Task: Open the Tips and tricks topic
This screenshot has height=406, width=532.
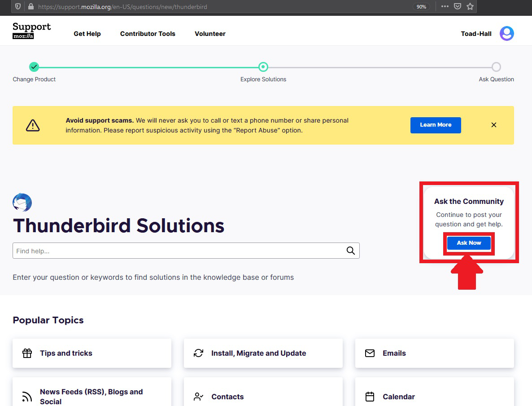Action: [x=92, y=353]
